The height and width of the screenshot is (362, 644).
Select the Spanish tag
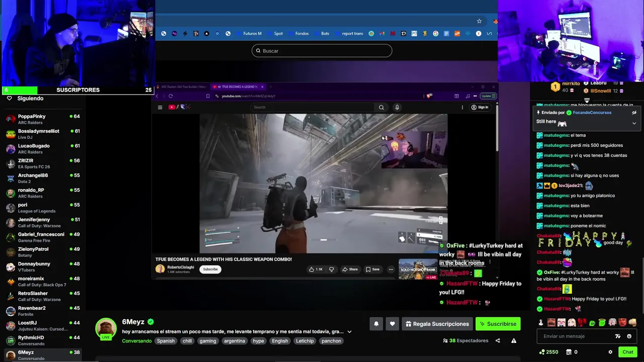click(166, 341)
